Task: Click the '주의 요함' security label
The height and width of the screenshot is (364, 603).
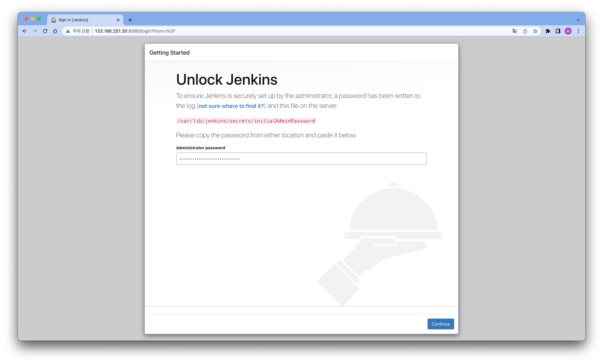Action: click(x=81, y=31)
